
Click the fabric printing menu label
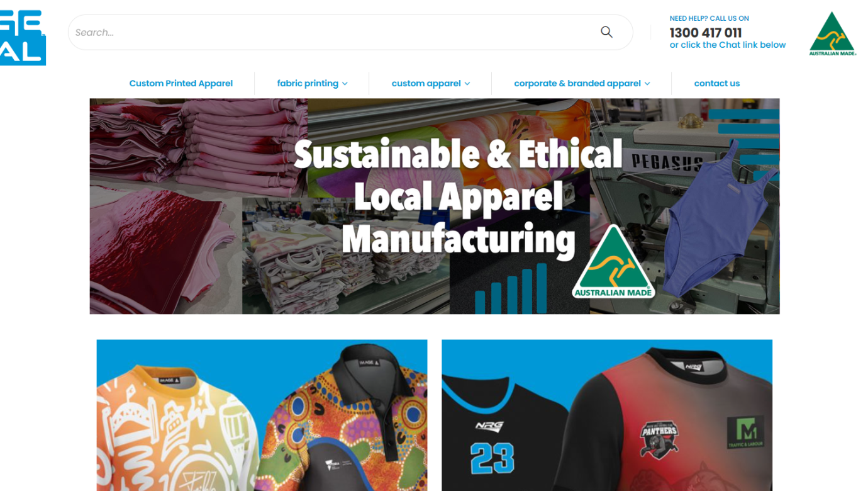click(308, 83)
